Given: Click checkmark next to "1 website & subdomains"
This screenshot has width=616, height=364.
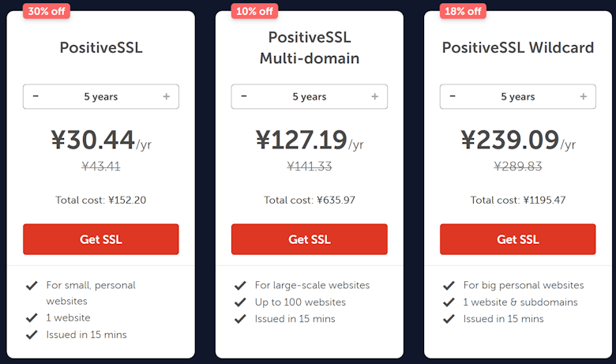Looking at the screenshot, I should pyautogui.click(x=449, y=302).
